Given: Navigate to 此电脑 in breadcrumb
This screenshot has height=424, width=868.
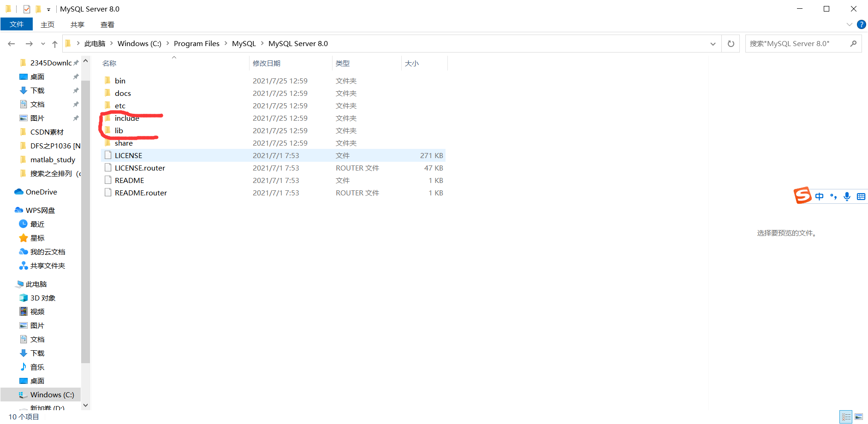Looking at the screenshot, I should point(95,43).
